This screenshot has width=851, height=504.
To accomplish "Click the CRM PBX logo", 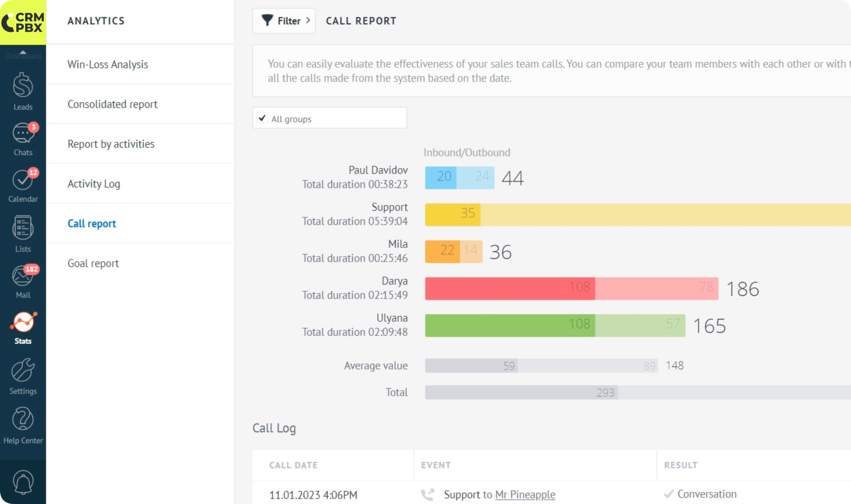I will [x=23, y=22].
